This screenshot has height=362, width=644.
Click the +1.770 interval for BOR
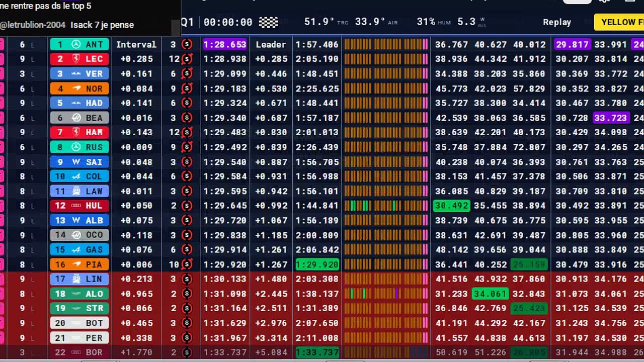[x=136, y=353]
